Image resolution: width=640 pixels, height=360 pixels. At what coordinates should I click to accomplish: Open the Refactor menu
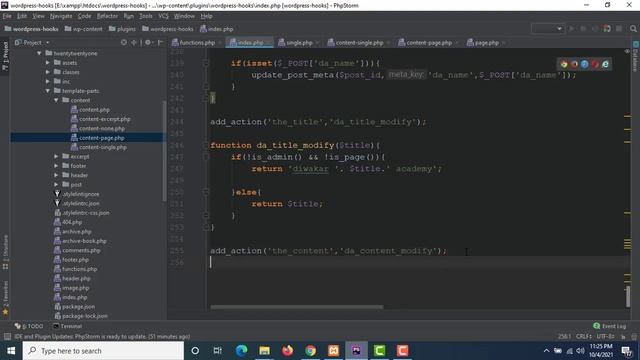(x=107, y=16)
